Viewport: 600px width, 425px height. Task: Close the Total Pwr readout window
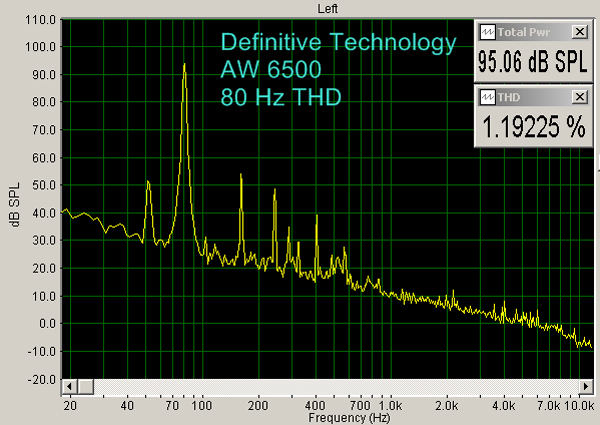580,32
